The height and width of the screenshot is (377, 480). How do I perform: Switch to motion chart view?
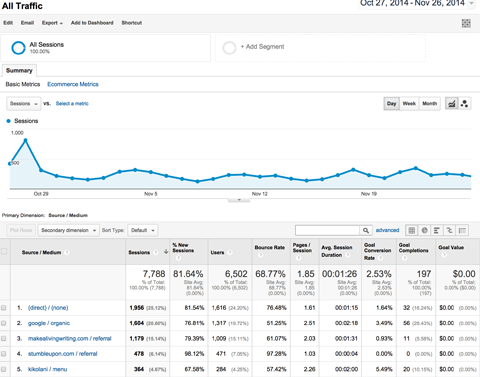pos(464,104)
